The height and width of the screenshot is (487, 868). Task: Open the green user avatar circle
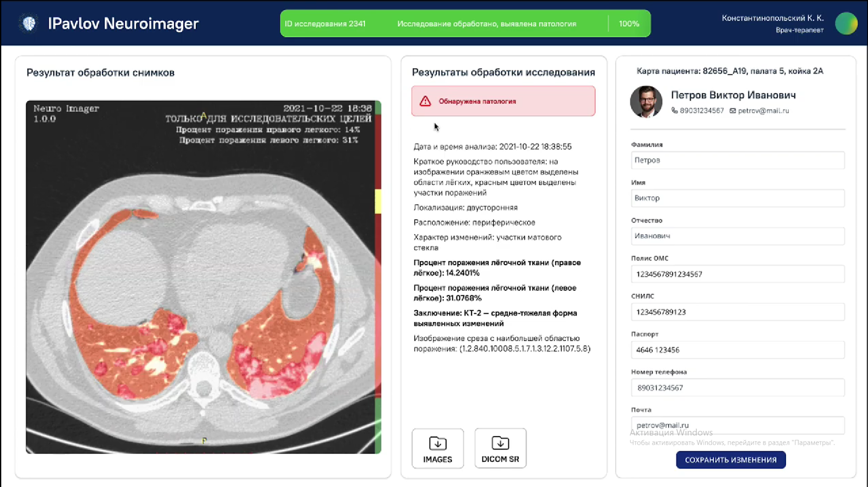coord(846,23)
